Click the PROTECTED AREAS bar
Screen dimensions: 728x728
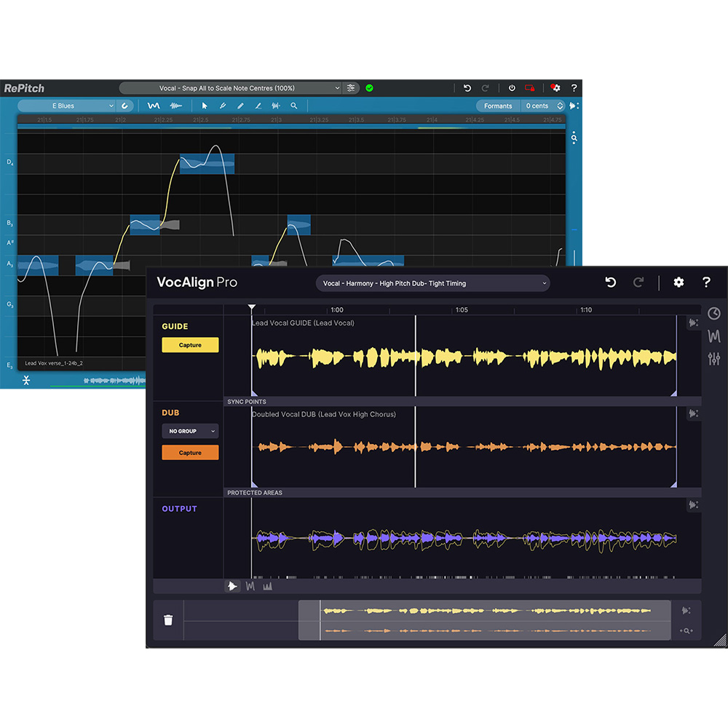pos(462,493)
